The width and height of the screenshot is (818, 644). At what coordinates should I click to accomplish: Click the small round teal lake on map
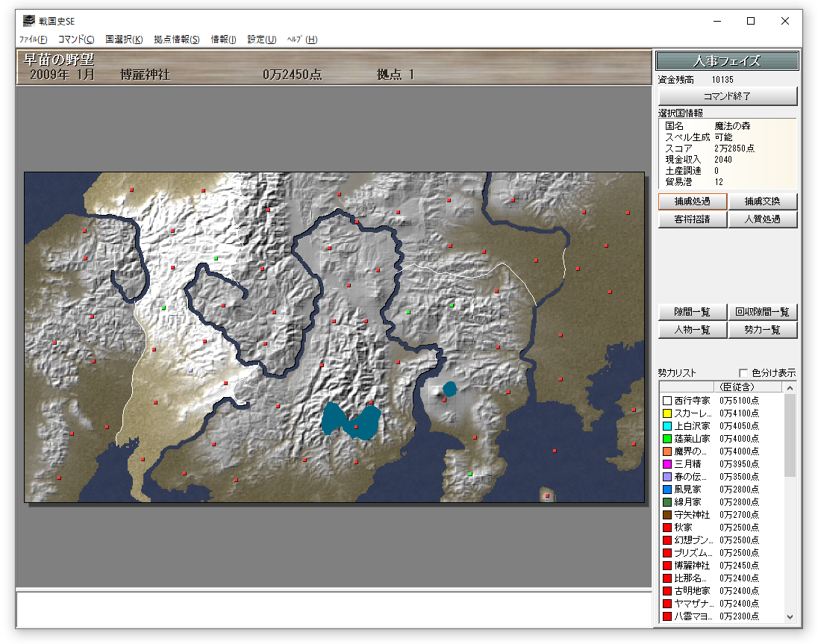click(449, 389)
